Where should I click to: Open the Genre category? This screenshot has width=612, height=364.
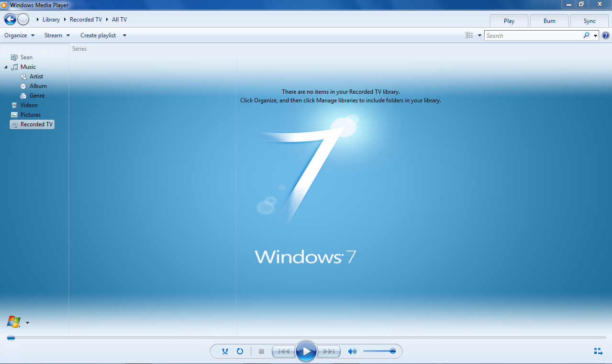(33, 96)
